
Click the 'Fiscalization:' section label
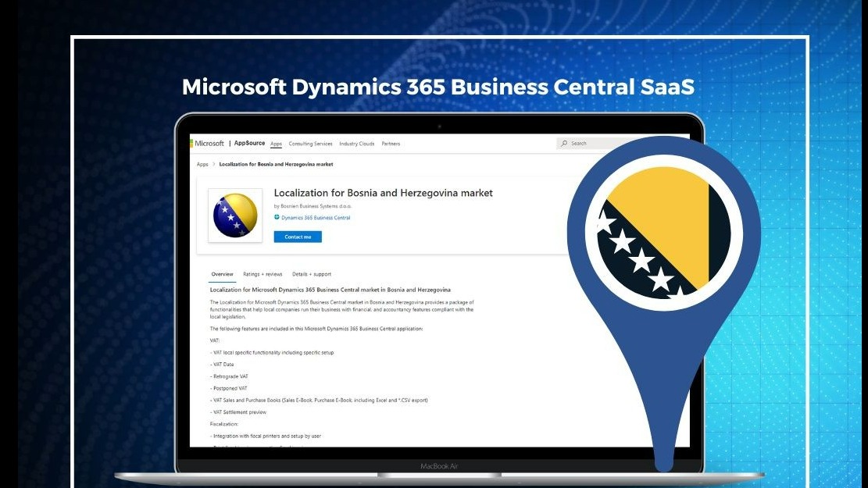coord(224,425)
